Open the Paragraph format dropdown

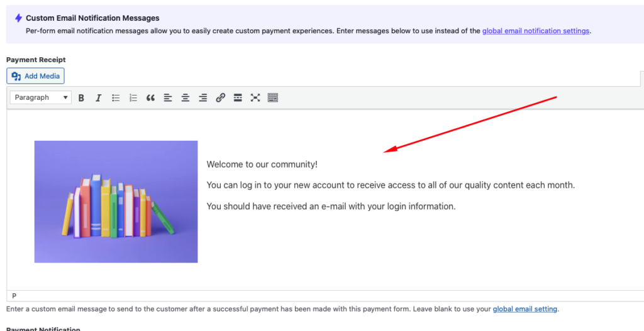click(x=40, y=98)
